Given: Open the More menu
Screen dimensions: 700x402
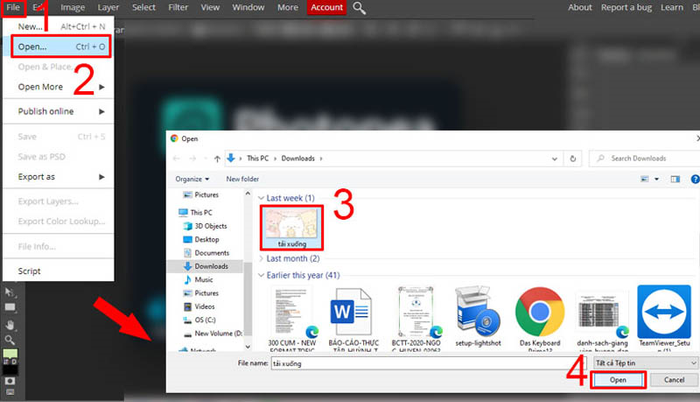Looking at the screenshot, I should [x=288, y=8].
